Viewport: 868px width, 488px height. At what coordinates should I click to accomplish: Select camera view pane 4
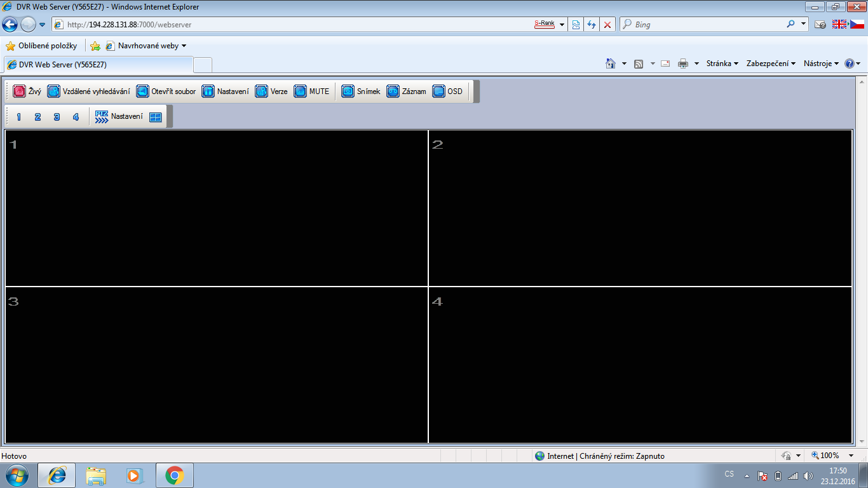pos(641,365)
